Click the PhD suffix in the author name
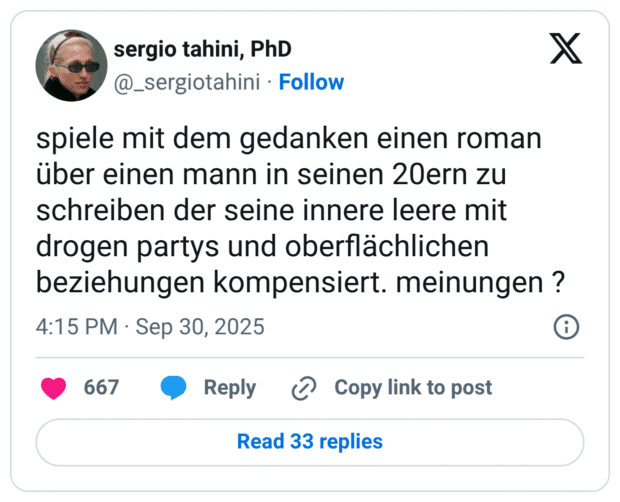 270,49
